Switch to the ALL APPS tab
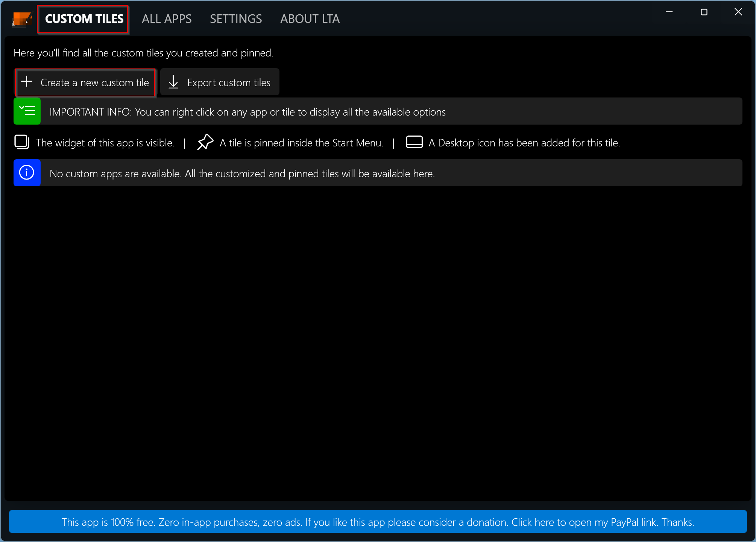 [x=167, y=19]
